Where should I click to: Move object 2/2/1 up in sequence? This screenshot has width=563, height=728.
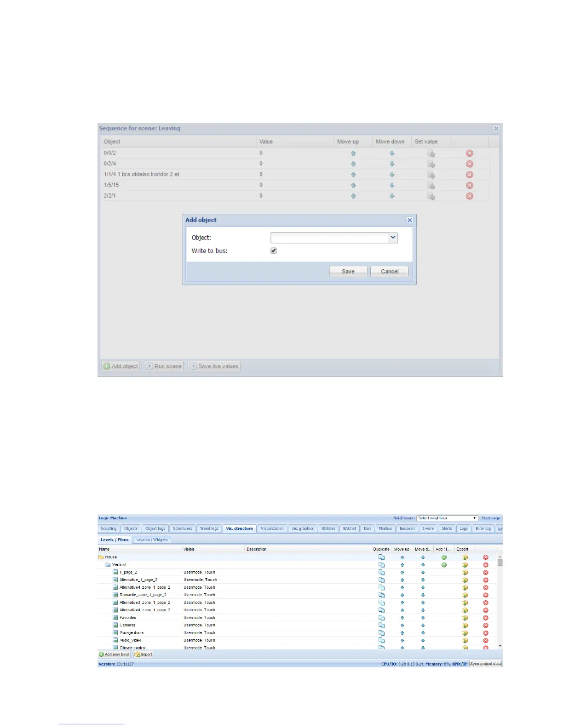point(353,196)
